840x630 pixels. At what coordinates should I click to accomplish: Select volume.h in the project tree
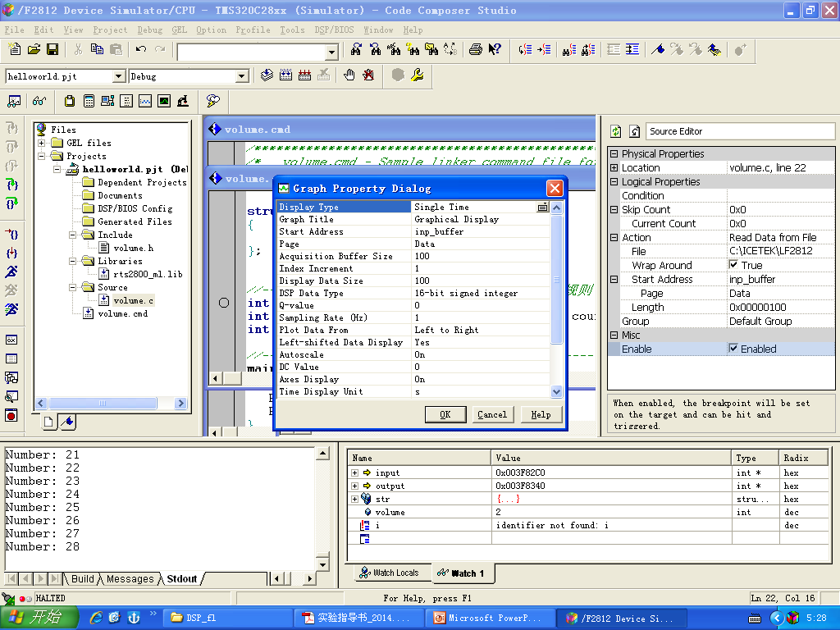pos(133,248)
